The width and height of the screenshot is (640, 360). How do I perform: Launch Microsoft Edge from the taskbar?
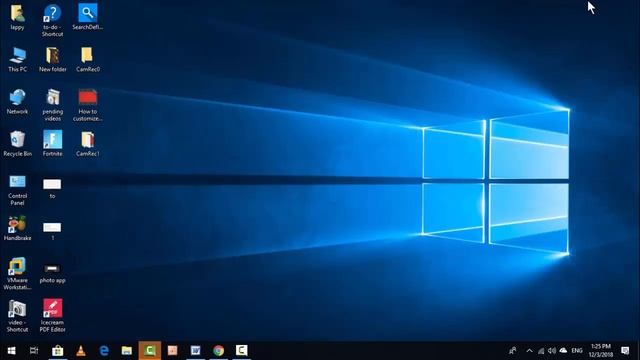click(x=104, y=351)
